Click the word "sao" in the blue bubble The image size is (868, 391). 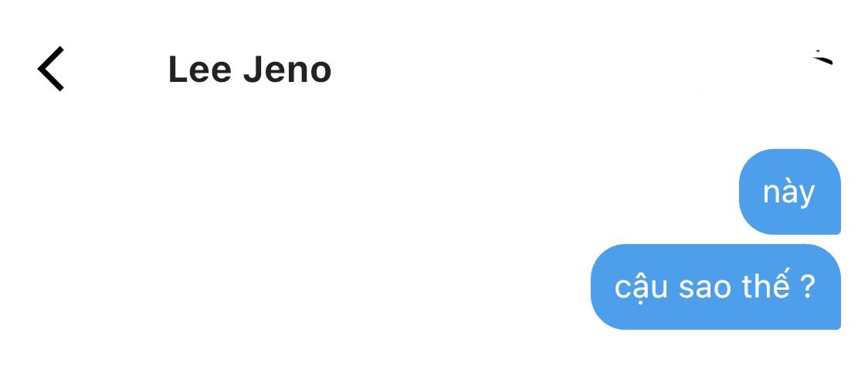pyautogui.click(x=704, y=287)
